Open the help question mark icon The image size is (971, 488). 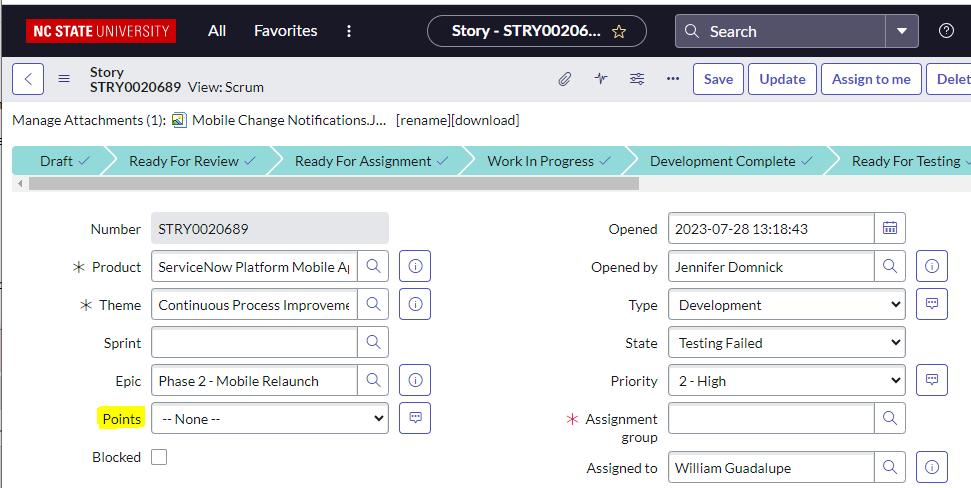(x=946, y=31)
